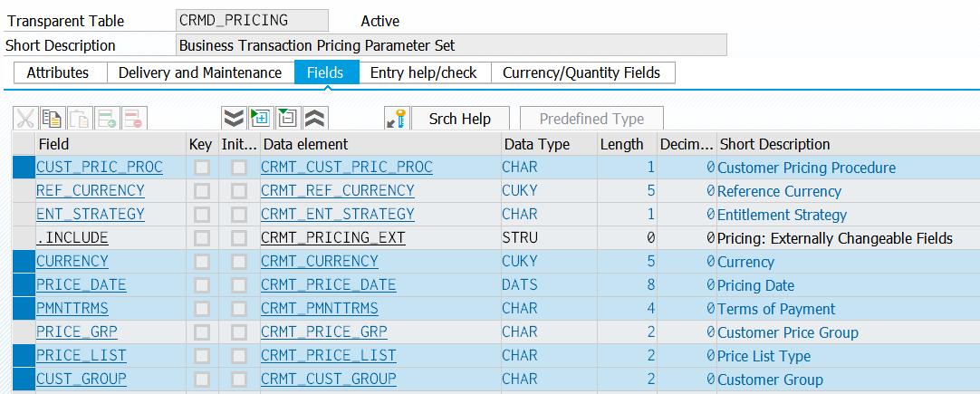The image size is (980, 394).
Task: Open the PRICE_LIST field link
Action: point(82,356)
